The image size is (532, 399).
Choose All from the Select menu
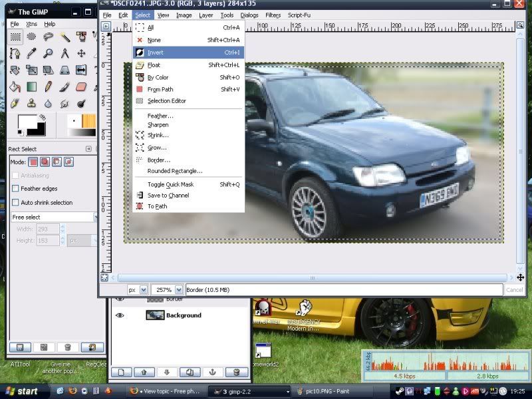coord(188,27)
